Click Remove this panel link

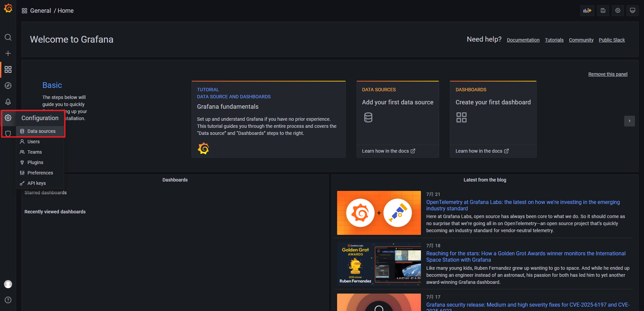click(608, 74)
